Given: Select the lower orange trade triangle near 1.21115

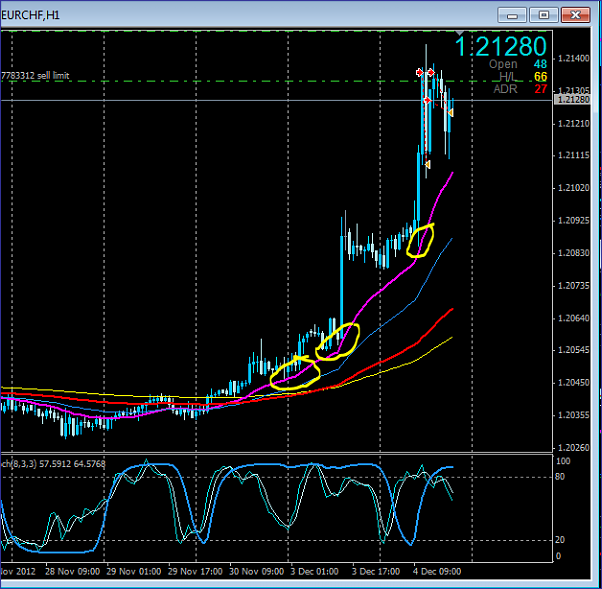Looking at the screenshot, I should coord(428,164).
